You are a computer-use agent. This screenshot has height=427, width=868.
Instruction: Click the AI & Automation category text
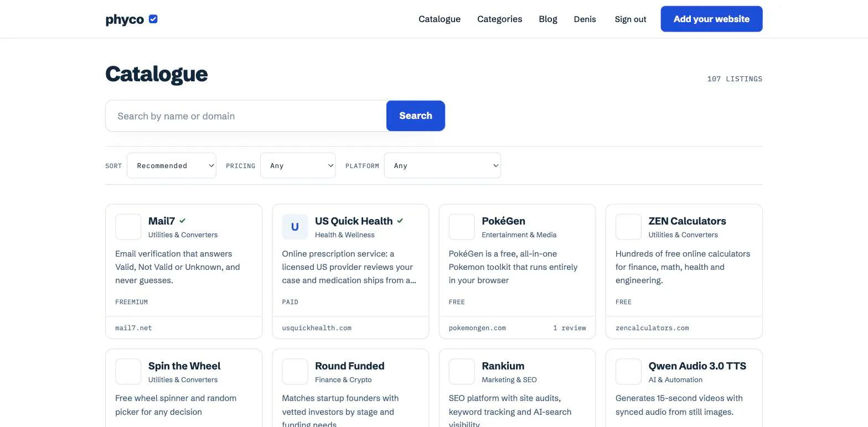coord(675,380)
